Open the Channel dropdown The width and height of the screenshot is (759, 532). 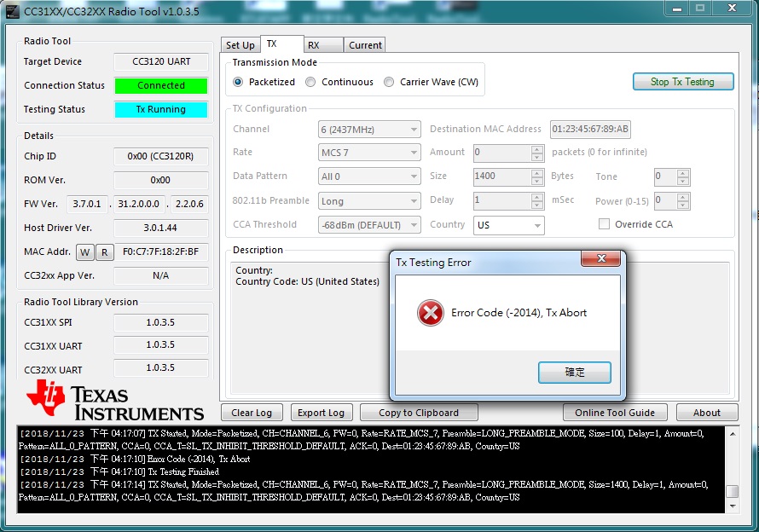pyautogui.click(x=369, y=130)
